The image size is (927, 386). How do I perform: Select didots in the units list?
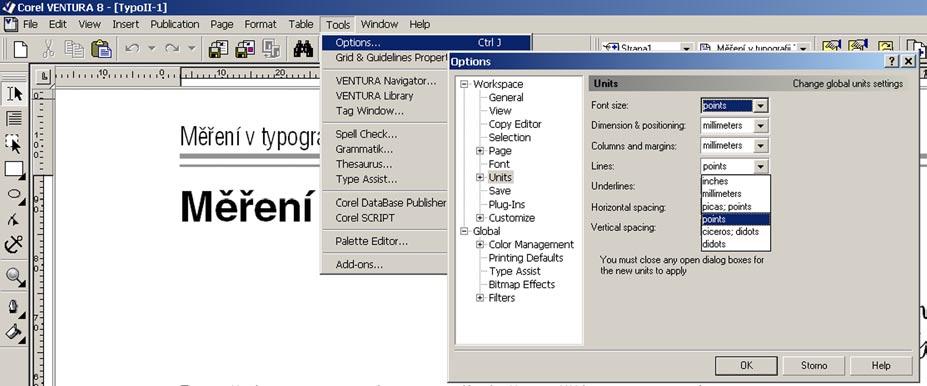coord(736,244)
